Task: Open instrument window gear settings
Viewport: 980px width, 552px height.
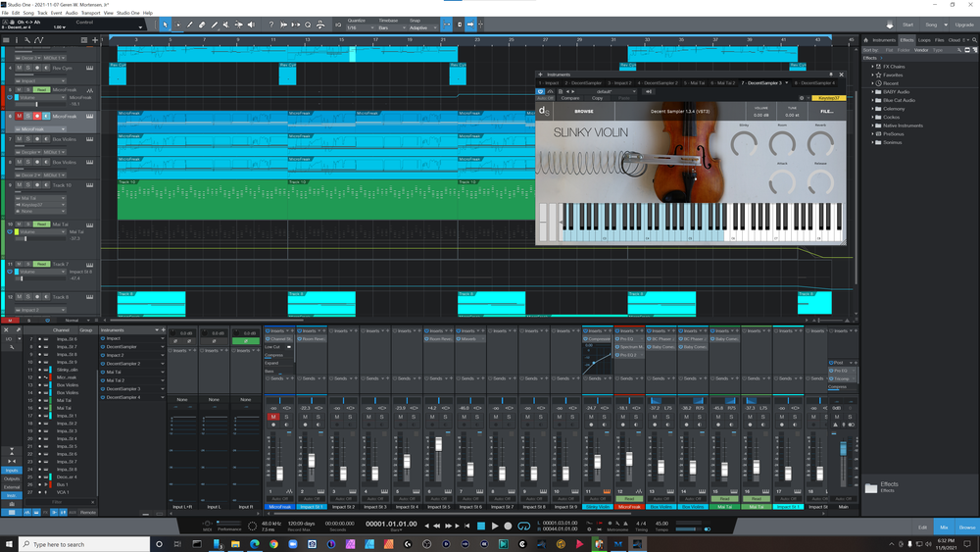Action: (802, 98)
